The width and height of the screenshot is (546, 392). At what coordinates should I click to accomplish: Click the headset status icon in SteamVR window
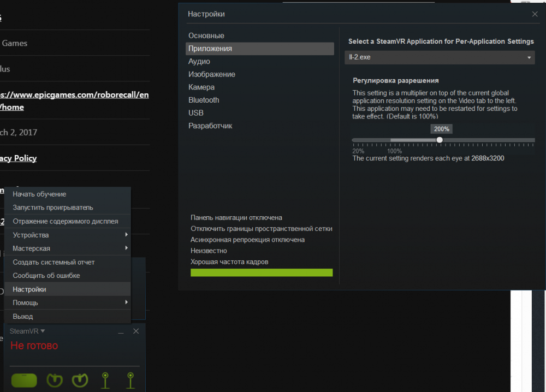click(x=23, y=380)
